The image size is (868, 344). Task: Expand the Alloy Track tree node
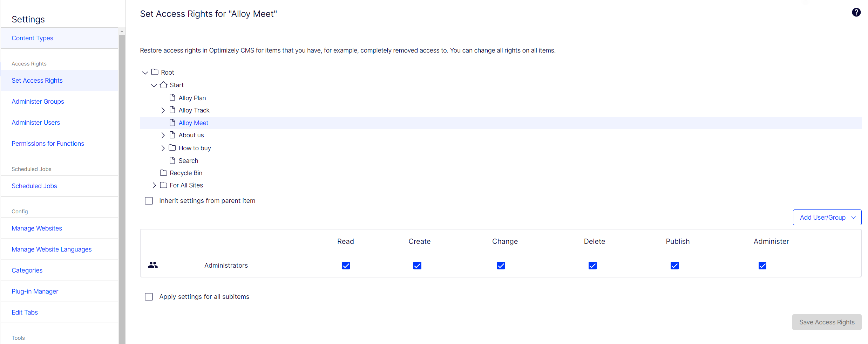click(163, 110)
